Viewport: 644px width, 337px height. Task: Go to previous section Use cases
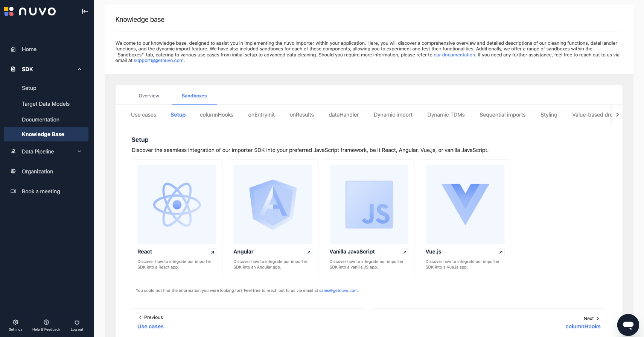click(x=249, y=322)
